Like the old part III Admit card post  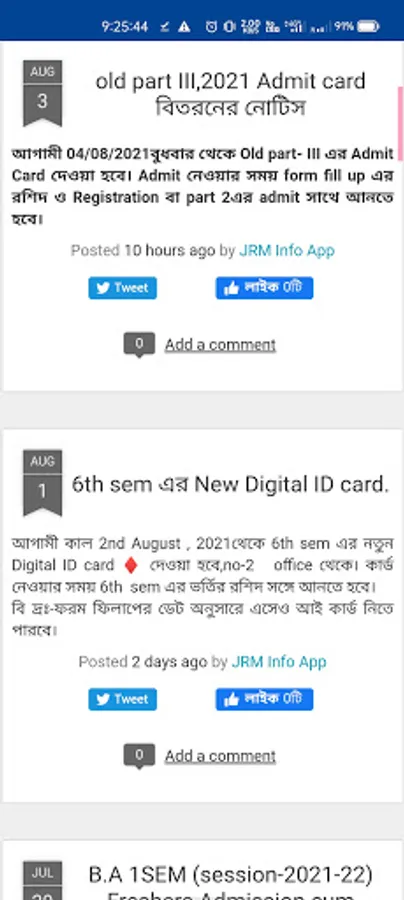tap(264, 288)
